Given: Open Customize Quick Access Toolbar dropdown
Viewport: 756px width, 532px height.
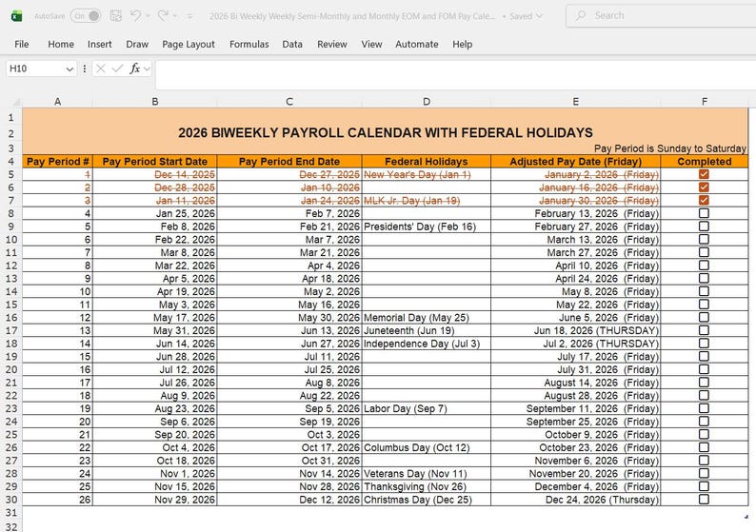Looking at the screenshot, I should 190,16.
